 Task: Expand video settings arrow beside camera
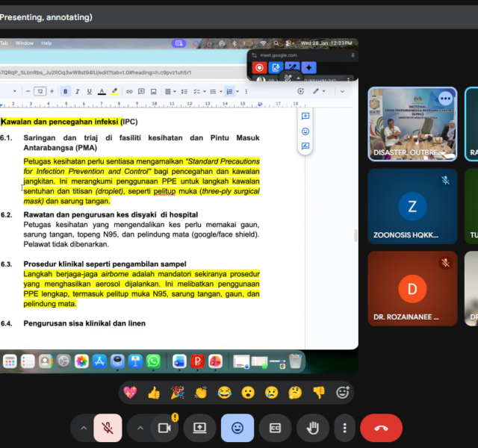click(139, 428)
